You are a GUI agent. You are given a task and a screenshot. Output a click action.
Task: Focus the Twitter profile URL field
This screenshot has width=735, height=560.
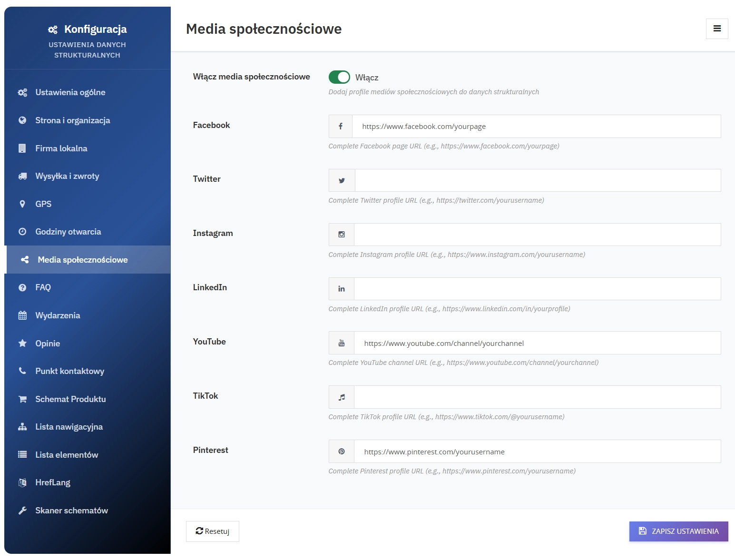coord(538,181)
